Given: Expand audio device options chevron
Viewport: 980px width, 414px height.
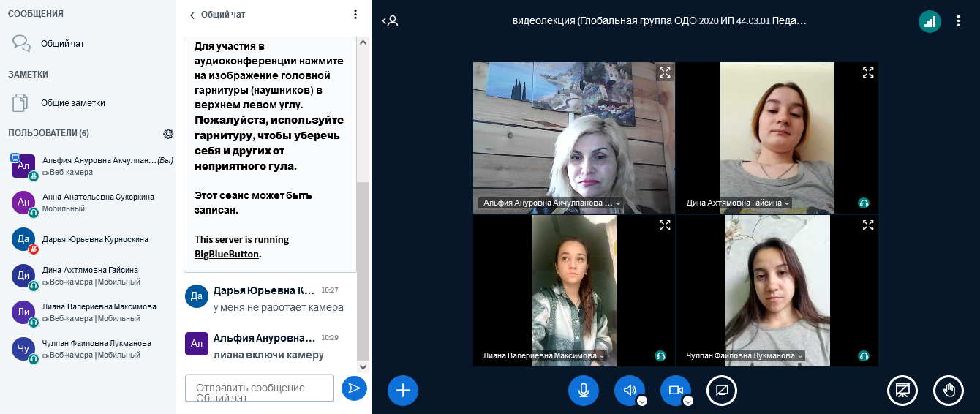Looking at the screenshot, I should click(x=641, y=401).
